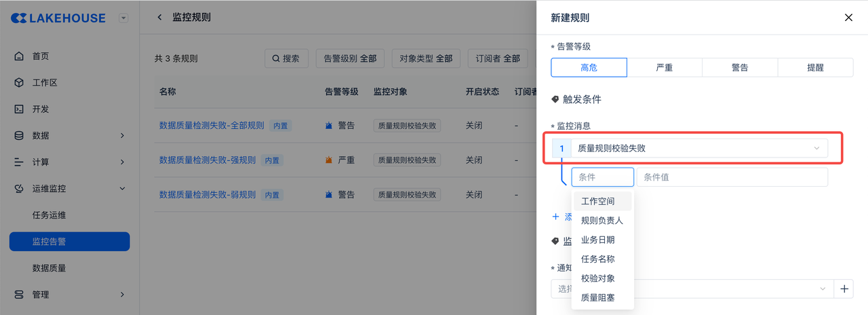Select the 高危 alert level
868x315 pixels.
tap(589, 67)
